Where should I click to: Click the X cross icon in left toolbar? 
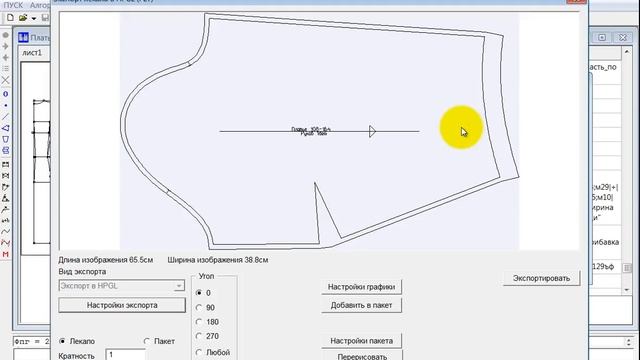coord(5,80)
